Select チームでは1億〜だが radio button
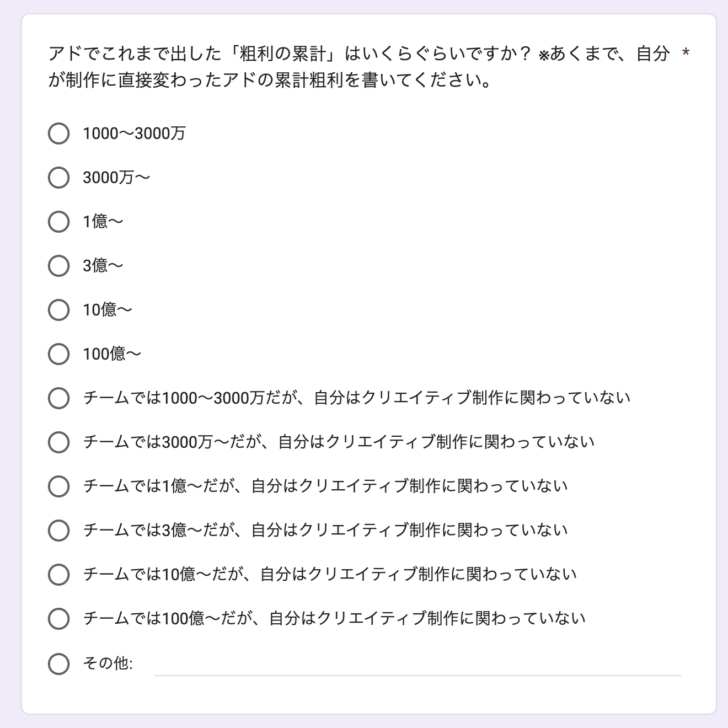The image size is (728, 728). (58, 486)
